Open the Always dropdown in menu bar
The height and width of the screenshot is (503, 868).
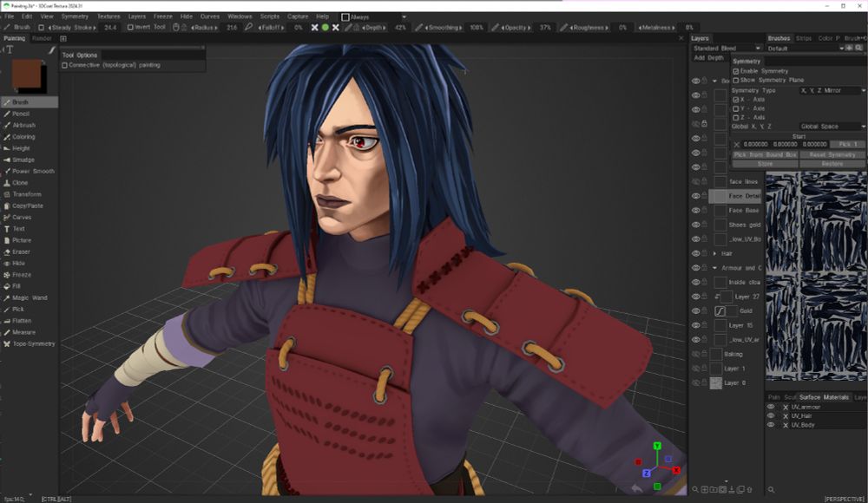pyautogui.click(x=373, y=17)
